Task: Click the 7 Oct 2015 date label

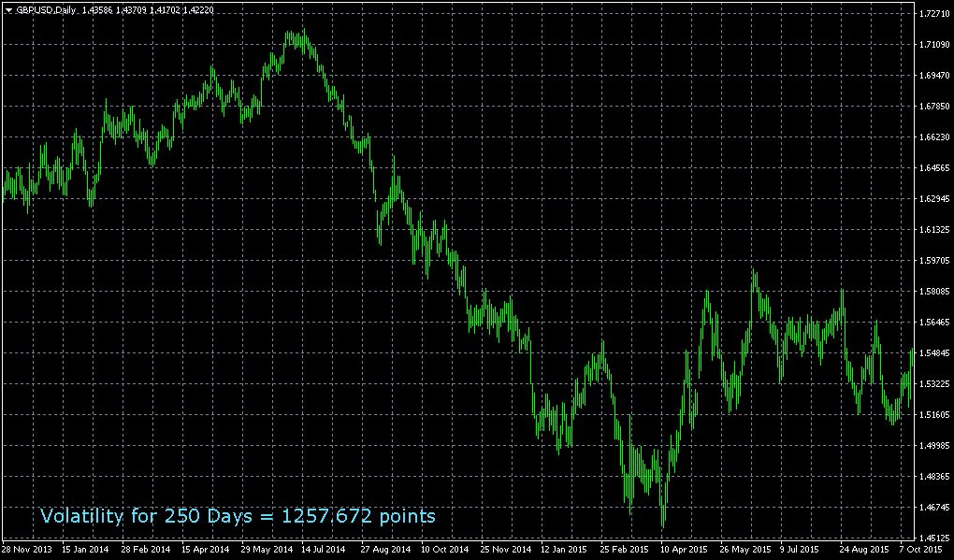Action: [x=921, y=549]
